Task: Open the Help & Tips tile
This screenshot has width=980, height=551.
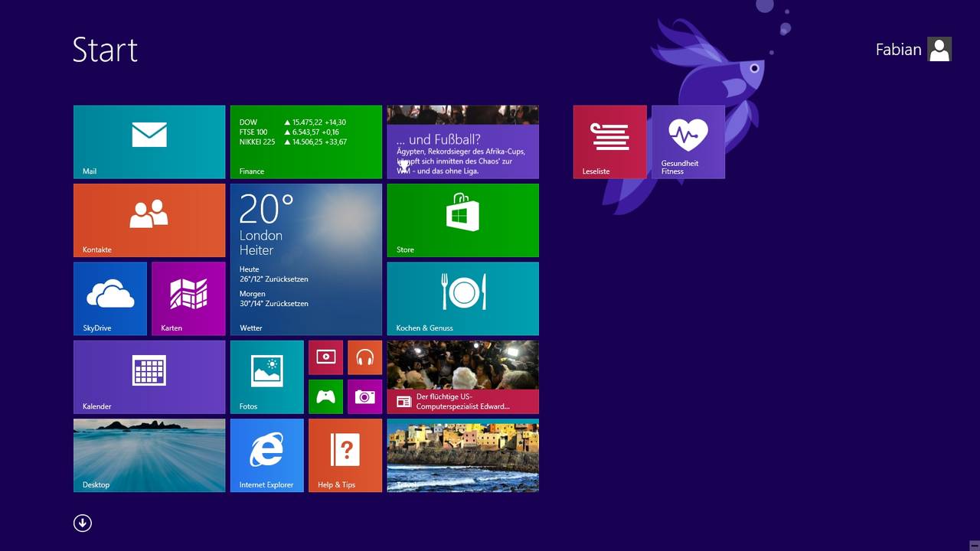Action: click(345, 455)
